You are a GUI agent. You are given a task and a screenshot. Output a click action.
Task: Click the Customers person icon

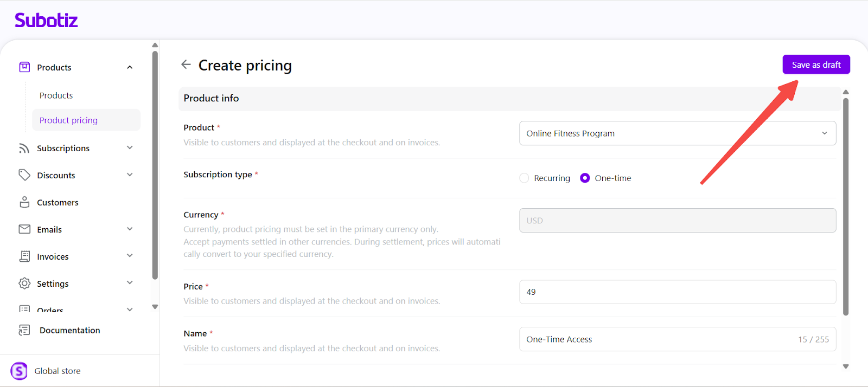pos(24,202)
